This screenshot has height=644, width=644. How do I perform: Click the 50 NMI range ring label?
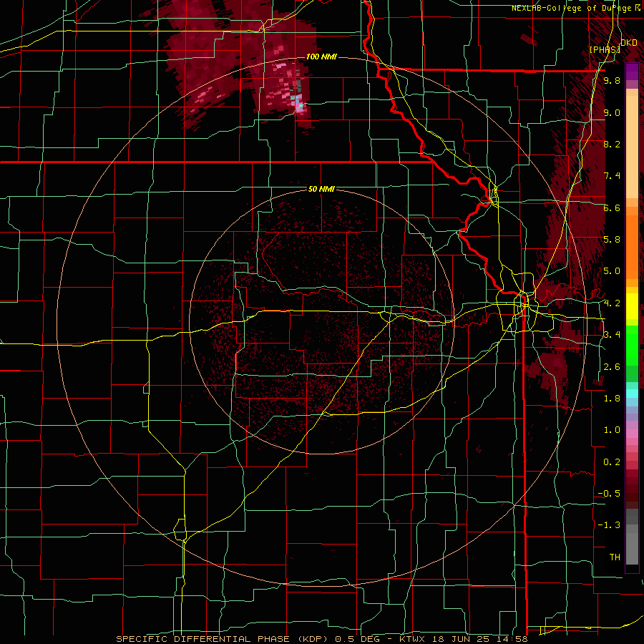click(321, 189)
